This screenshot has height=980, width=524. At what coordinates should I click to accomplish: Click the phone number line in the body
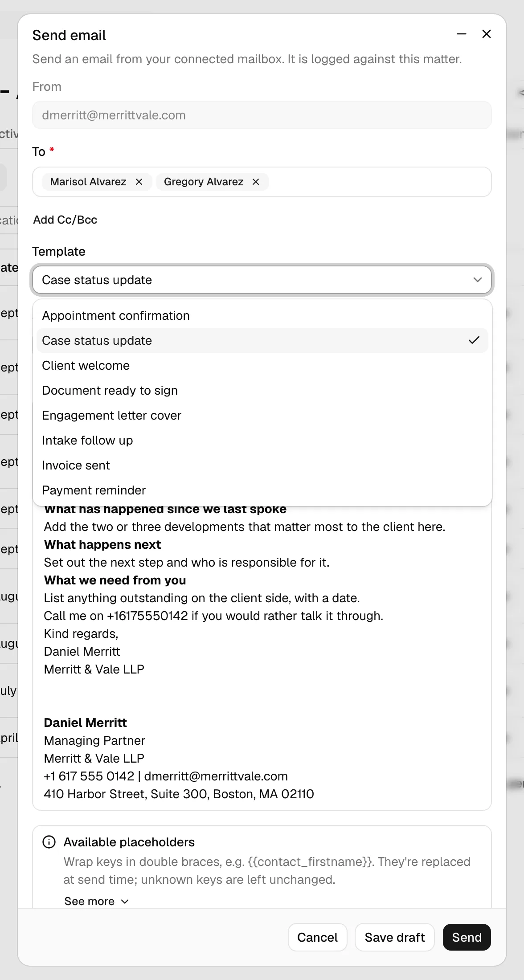tap(213, 616)
